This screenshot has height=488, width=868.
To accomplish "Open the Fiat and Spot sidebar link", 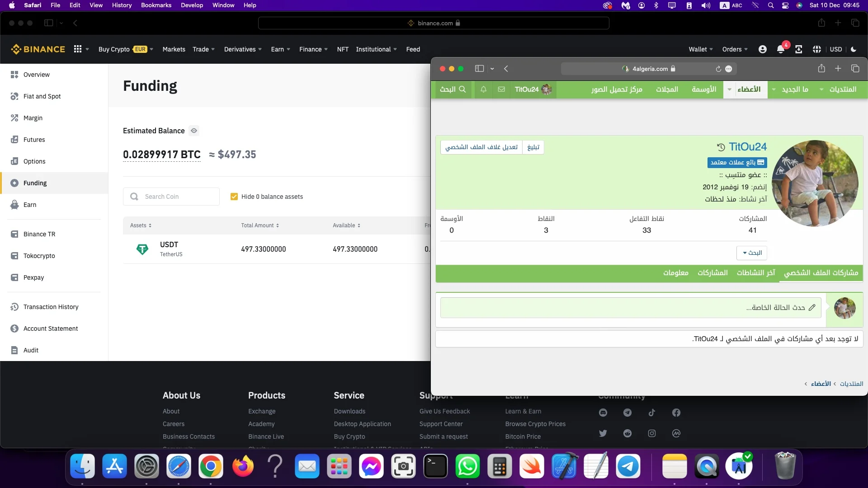I will tap(42, 96).
